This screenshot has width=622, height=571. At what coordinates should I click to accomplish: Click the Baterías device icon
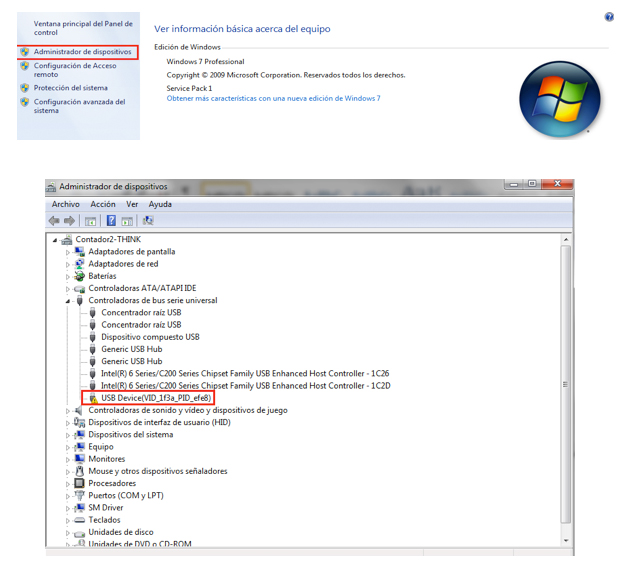click(x=79, y=276)
